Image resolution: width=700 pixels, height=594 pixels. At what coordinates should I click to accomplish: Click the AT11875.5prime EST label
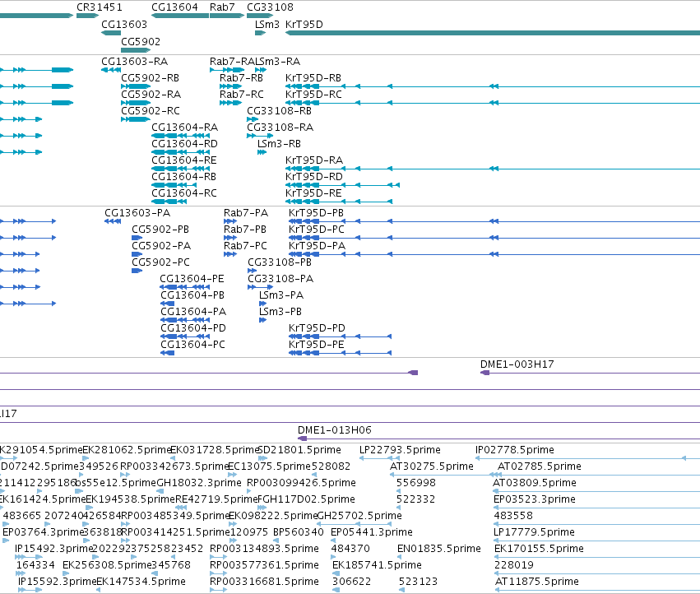click(537, 582)
